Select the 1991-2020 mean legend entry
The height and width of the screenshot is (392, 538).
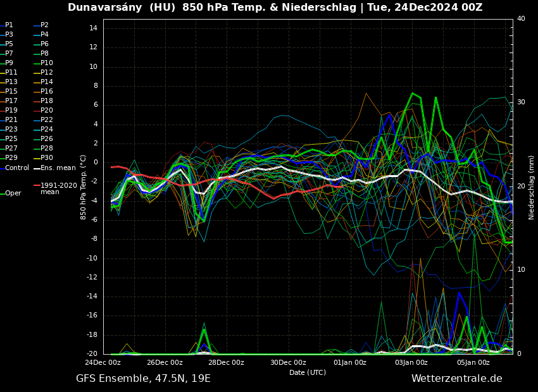tap(58, 189)
